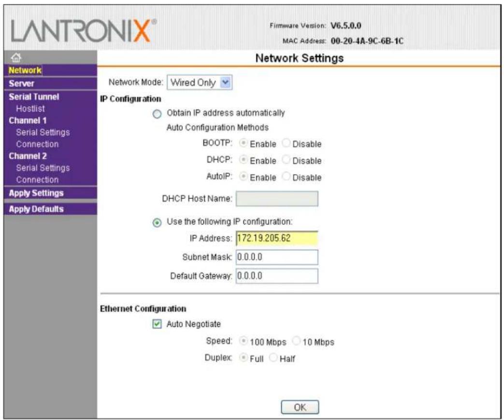Viewport: 504px width, 420px height.
Task: Open Serial Settings under Channel 1
Action: (43, 132)
